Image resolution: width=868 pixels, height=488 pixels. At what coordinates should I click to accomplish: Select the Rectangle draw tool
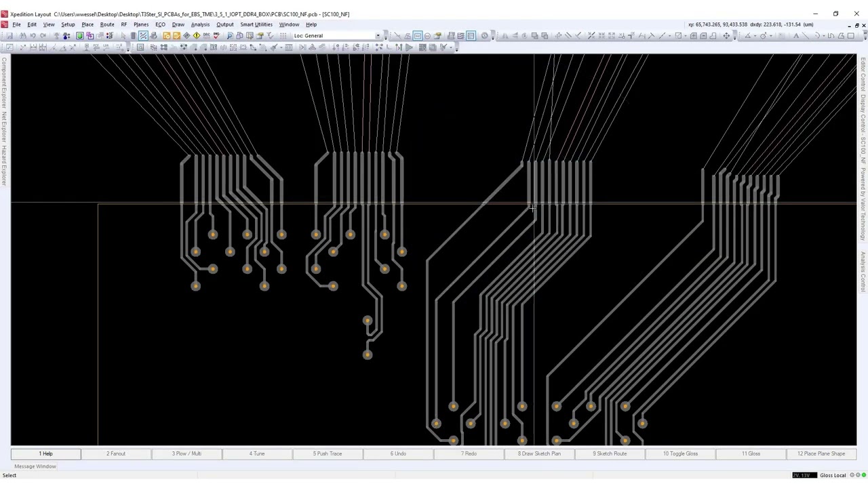pos(850,36)
